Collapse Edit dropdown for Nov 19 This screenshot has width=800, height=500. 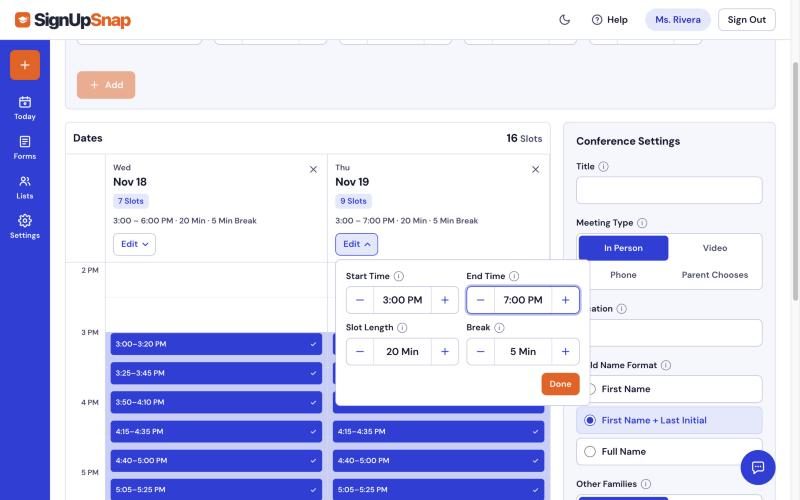pos(356,244)
